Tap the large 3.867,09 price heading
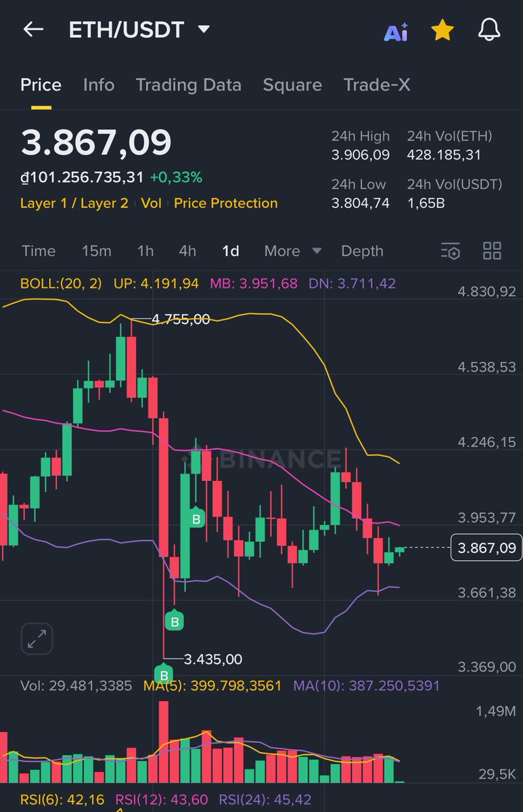The image size is (523, 812). click(x=96, y=143)
